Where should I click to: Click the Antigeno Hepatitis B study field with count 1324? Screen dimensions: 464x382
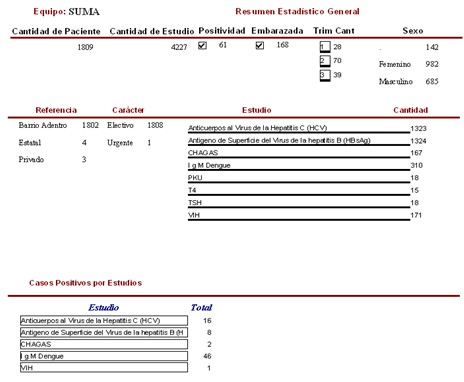pyautogui.click(x=299, y=141)
